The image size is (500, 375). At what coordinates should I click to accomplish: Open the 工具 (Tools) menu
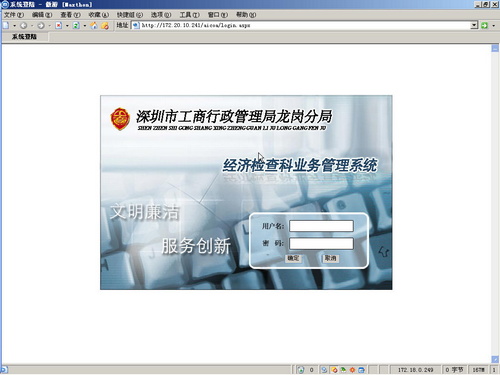(x=189, y=15)
